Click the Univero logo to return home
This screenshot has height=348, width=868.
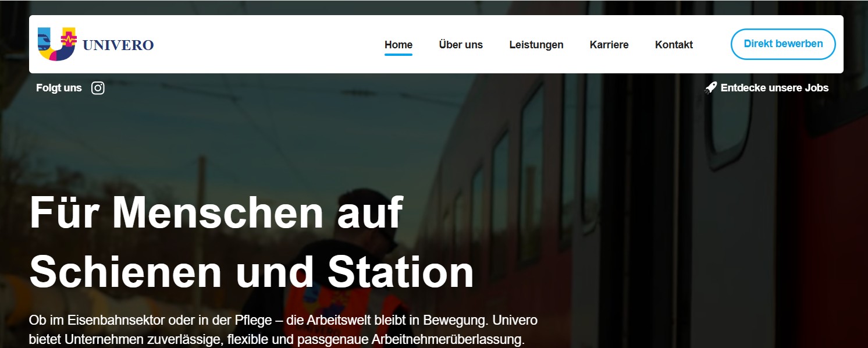tap(56, 44)
